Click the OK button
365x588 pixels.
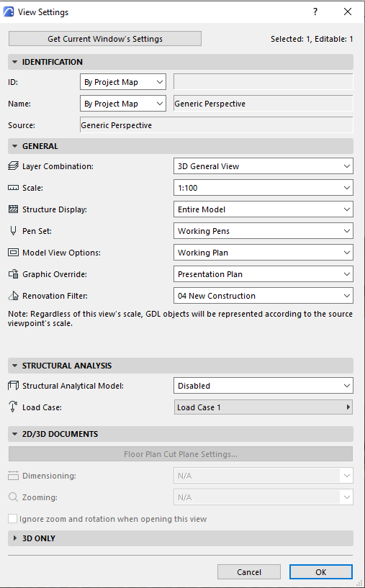(x=321, y=572)
